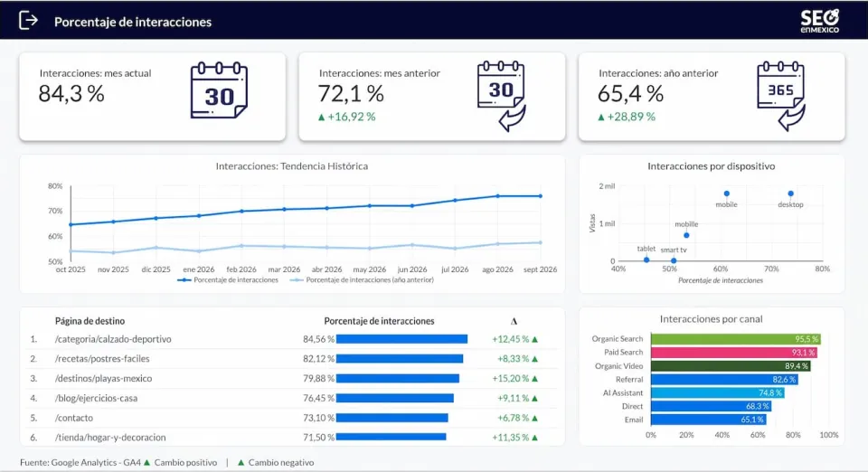Select the Organic Search green bar

(x=736, y=339)
